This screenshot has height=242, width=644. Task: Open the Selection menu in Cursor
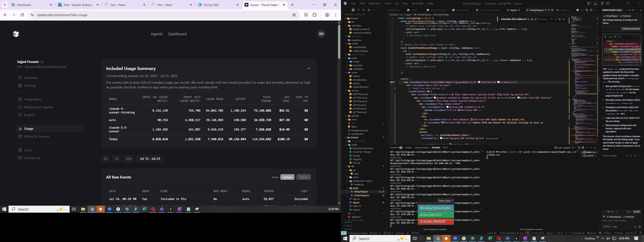click(375, 4)
